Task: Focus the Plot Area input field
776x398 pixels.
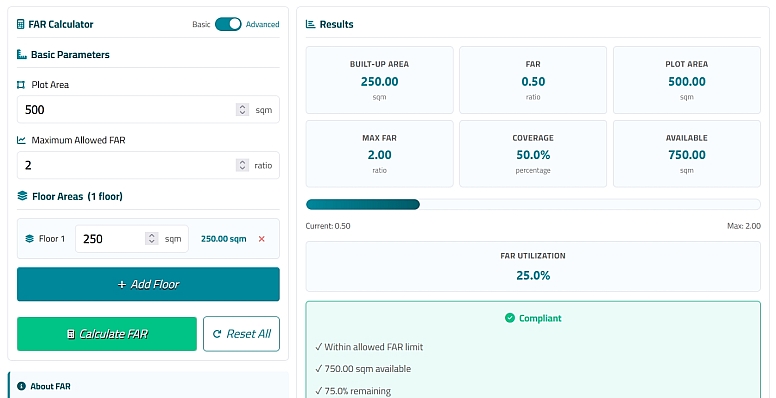Action: click(148, 109)
